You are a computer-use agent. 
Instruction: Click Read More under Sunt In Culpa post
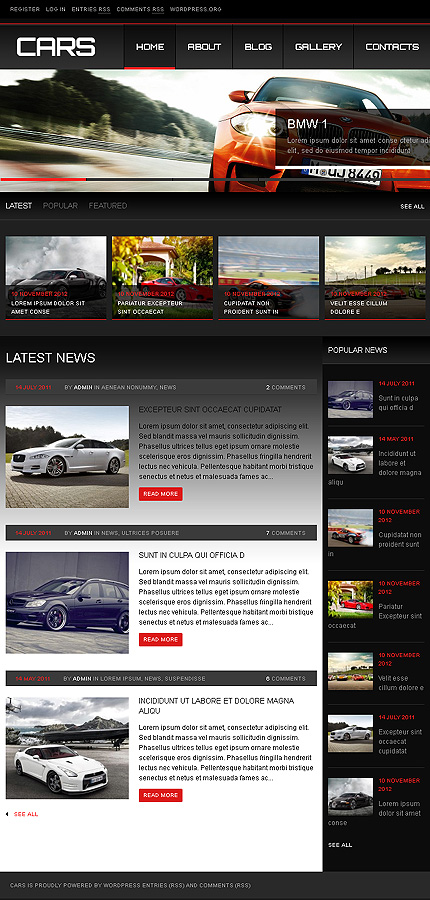(161, 639)
